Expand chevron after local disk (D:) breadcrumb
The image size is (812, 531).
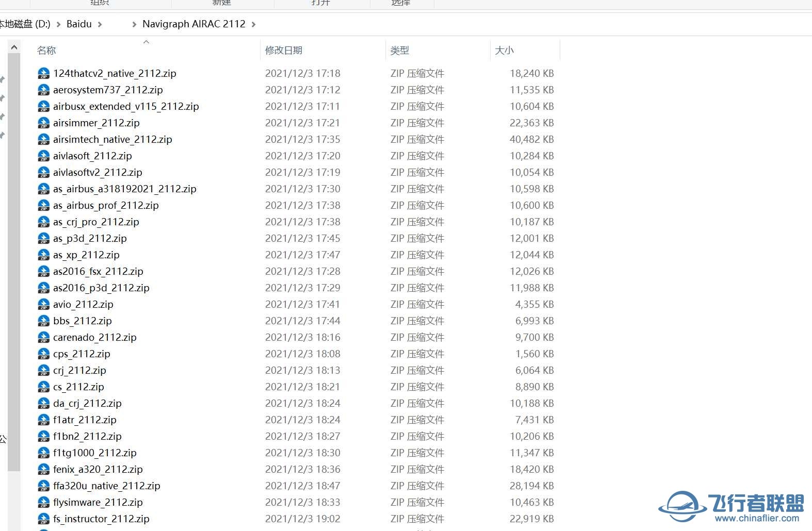58,24
